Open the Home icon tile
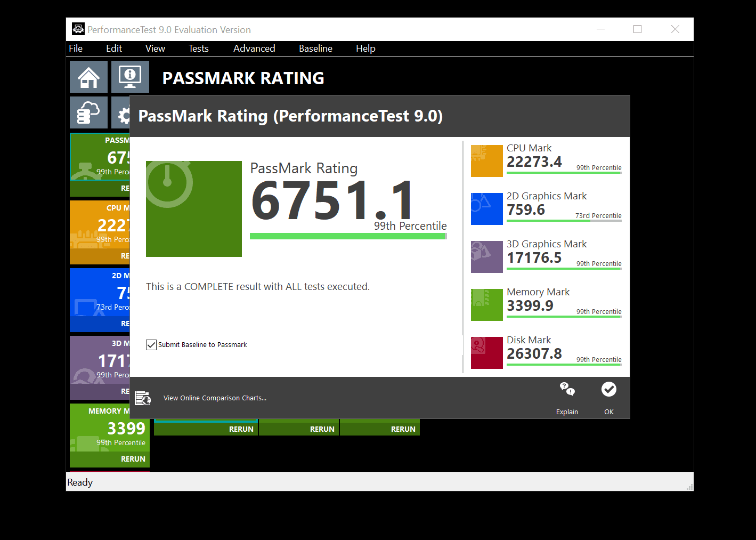The image size is (756, 540). tap(88, 77)
